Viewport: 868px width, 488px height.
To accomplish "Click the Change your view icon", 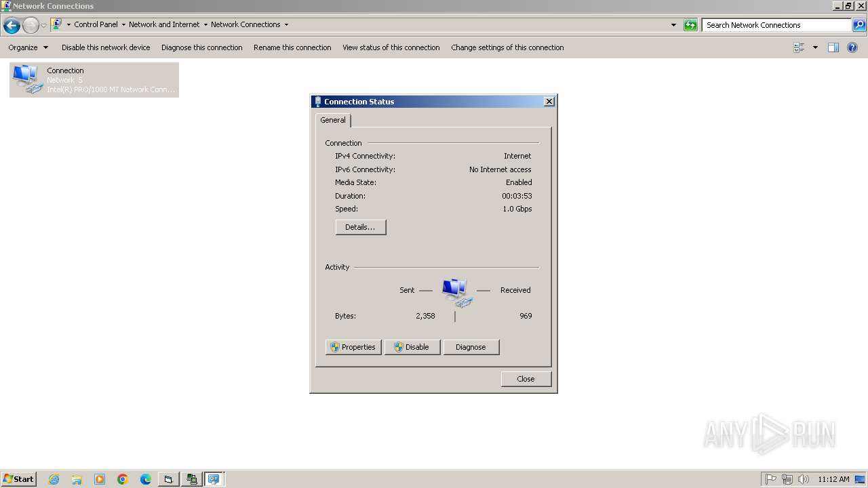I will pyautogui.click(x=799, y=47).
